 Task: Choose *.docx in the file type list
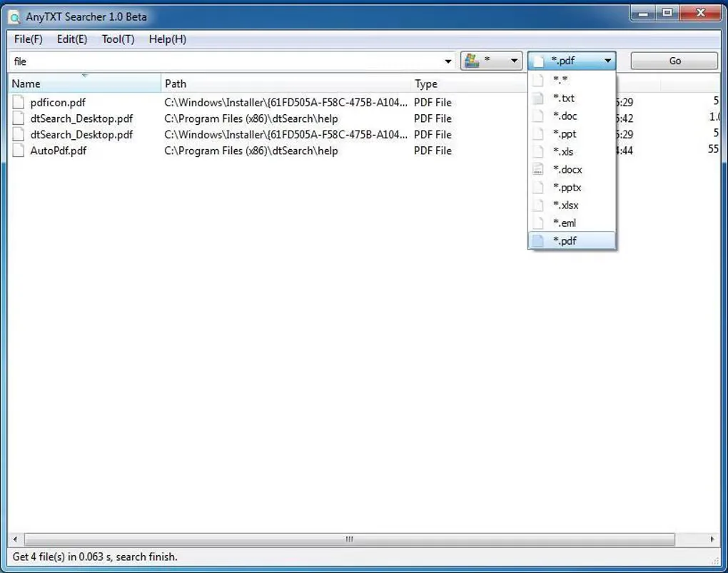[x=572, y=170]
